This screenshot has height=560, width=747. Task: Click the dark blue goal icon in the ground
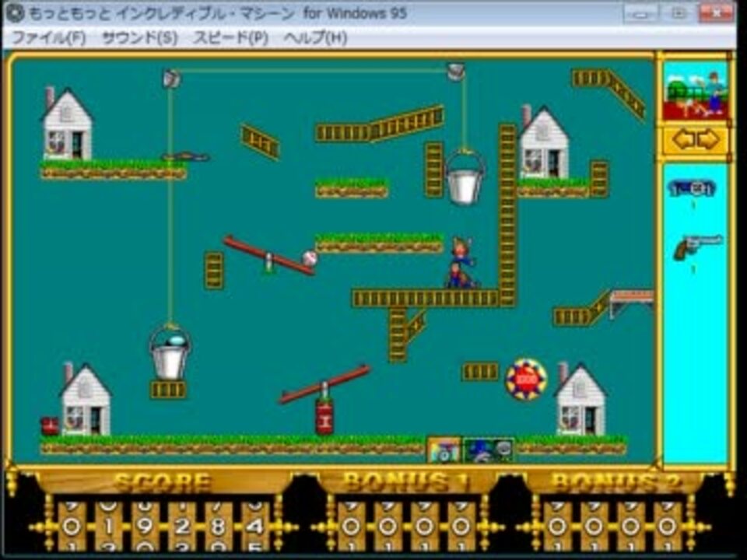(489, 450)
